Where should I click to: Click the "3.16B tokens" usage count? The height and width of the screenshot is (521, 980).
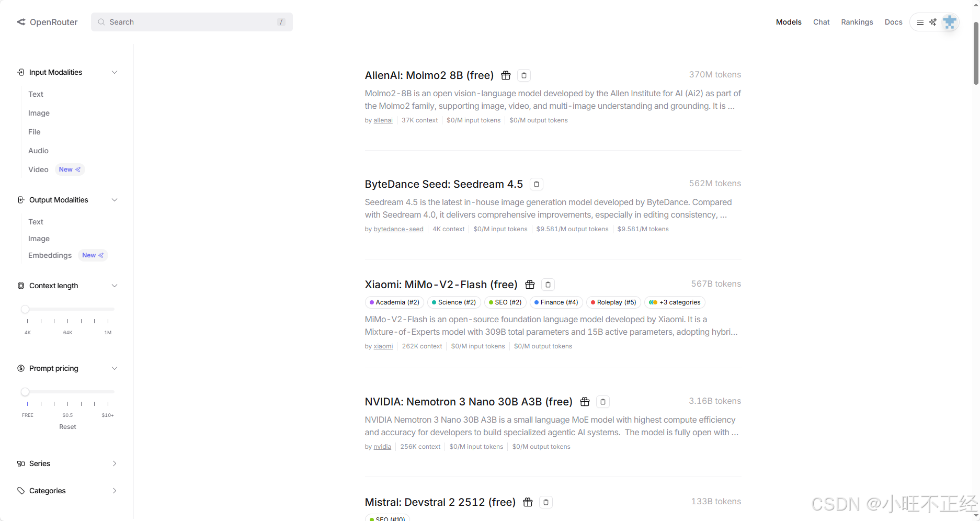pos(715,401)
